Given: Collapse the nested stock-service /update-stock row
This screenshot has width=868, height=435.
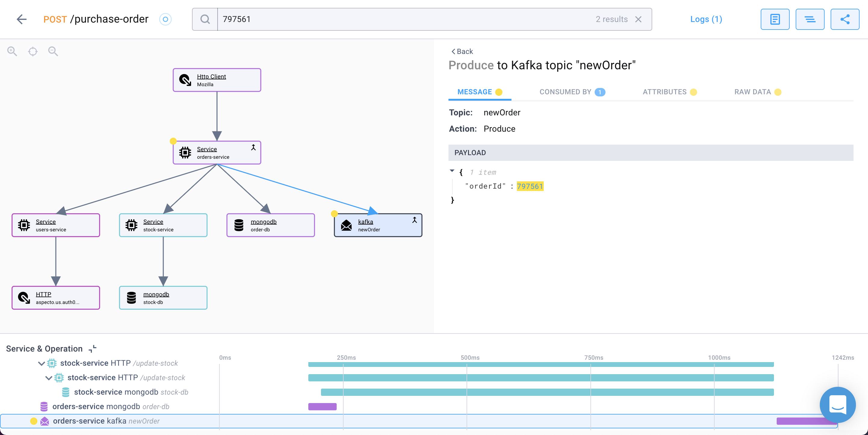Looking at the screenshot, I should point(49,378).
